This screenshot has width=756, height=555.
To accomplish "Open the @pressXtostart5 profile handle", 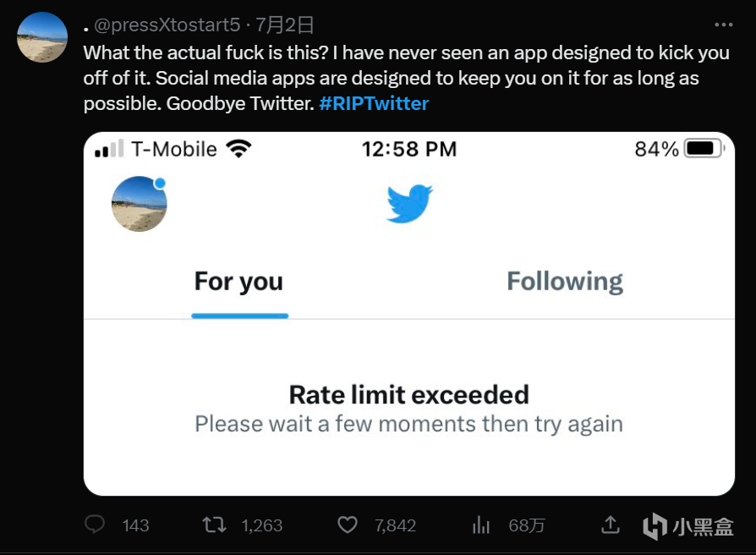I will click(167, 25).
